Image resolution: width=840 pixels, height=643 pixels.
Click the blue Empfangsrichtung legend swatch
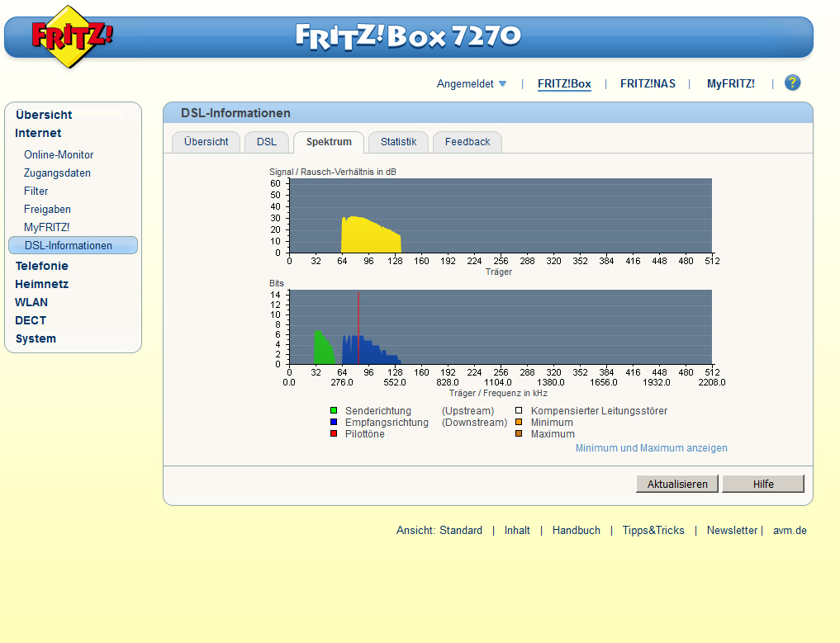(334, 422)
